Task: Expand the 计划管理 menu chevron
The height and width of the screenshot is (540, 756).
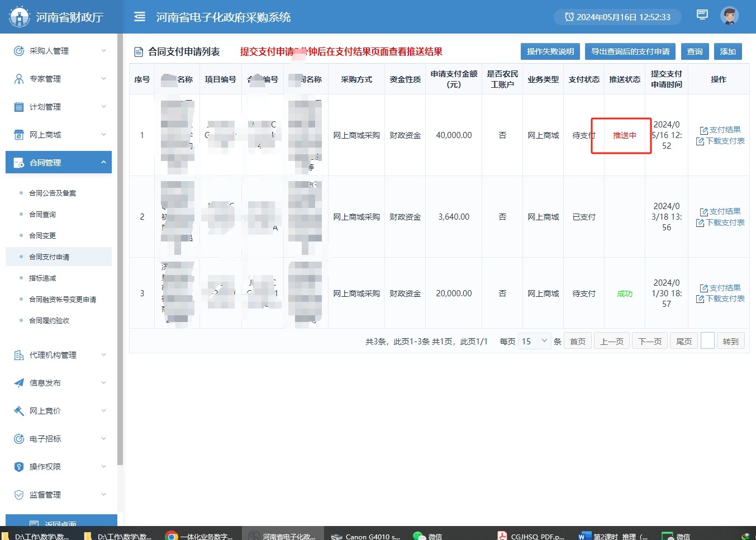Action: (103, 107)
